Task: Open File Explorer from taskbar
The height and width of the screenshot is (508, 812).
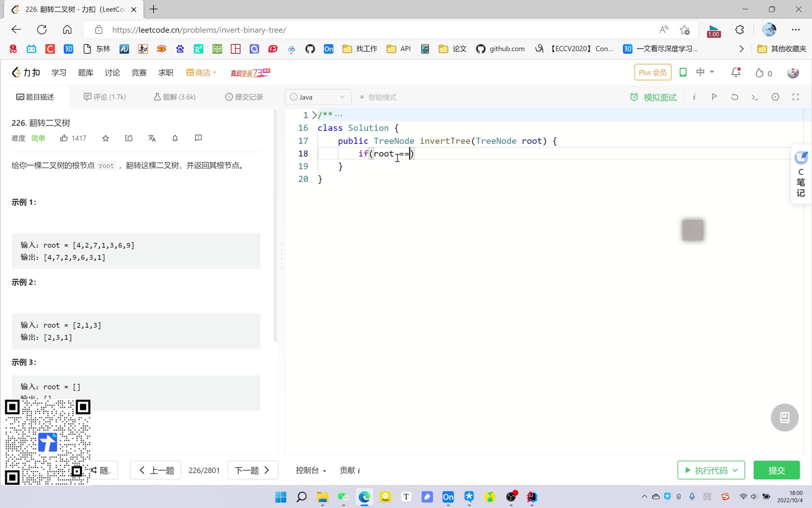Action: (322, 497)
